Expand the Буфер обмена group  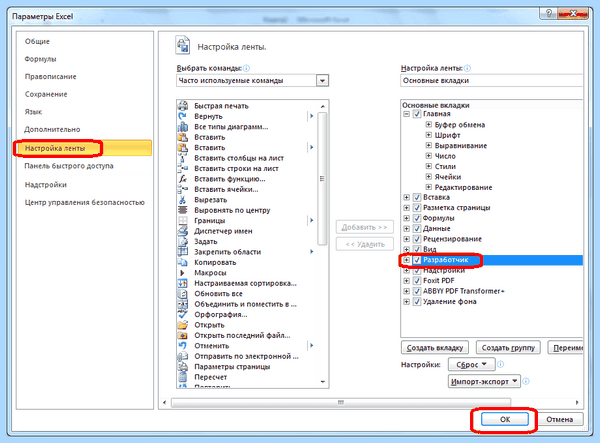(x=429, y=124)
